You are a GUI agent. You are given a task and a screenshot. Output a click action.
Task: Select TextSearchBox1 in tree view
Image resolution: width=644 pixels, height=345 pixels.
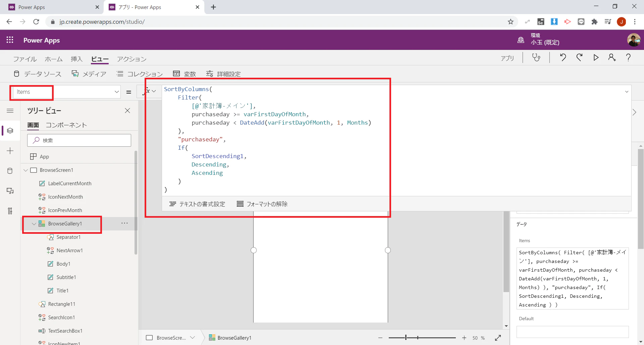[x=65, y=331]
